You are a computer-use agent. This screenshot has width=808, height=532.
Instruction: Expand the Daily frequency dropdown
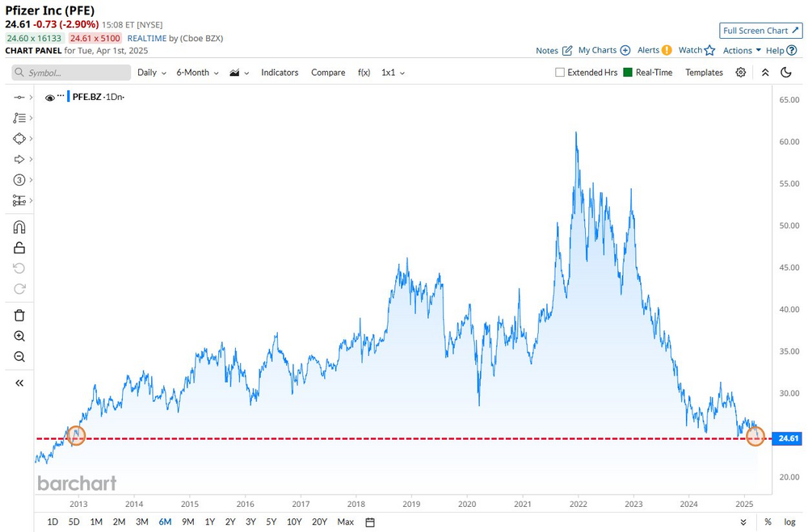click(152, 73)
